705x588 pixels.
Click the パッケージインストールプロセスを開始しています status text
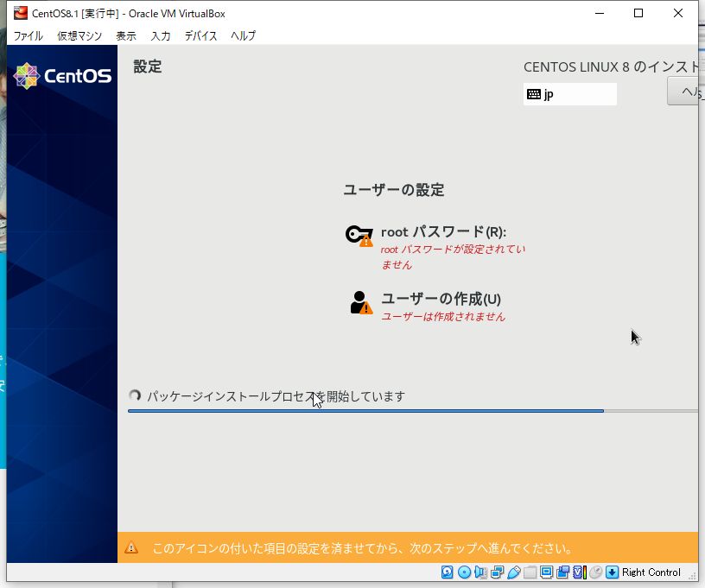pos(276,396)
